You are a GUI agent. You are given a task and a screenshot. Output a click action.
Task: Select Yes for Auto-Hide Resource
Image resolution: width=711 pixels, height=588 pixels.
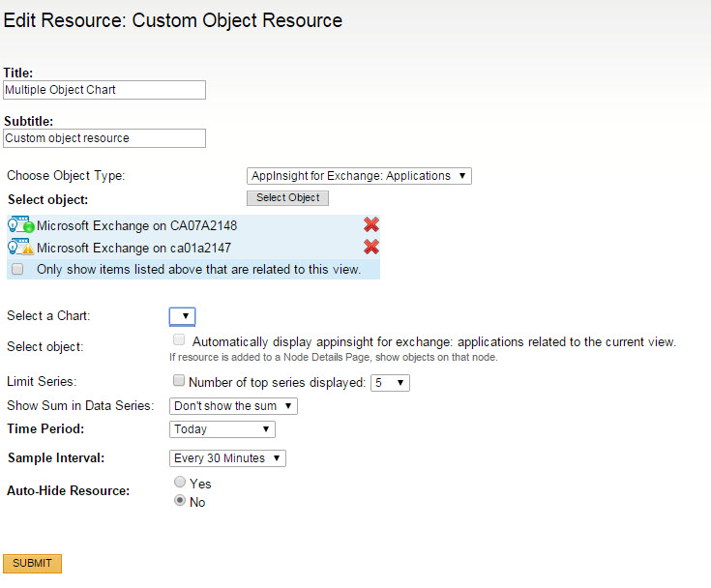tap(180, 482)
